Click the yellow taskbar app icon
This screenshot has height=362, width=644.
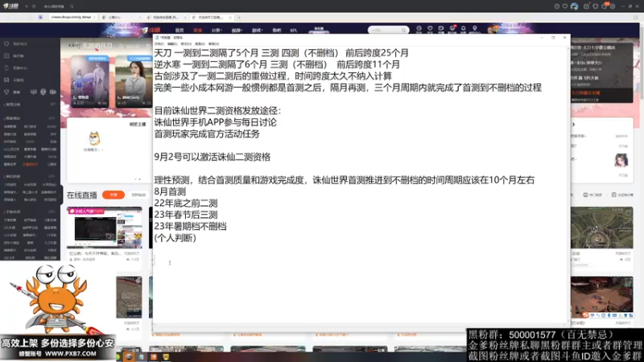tap(166, 357)
